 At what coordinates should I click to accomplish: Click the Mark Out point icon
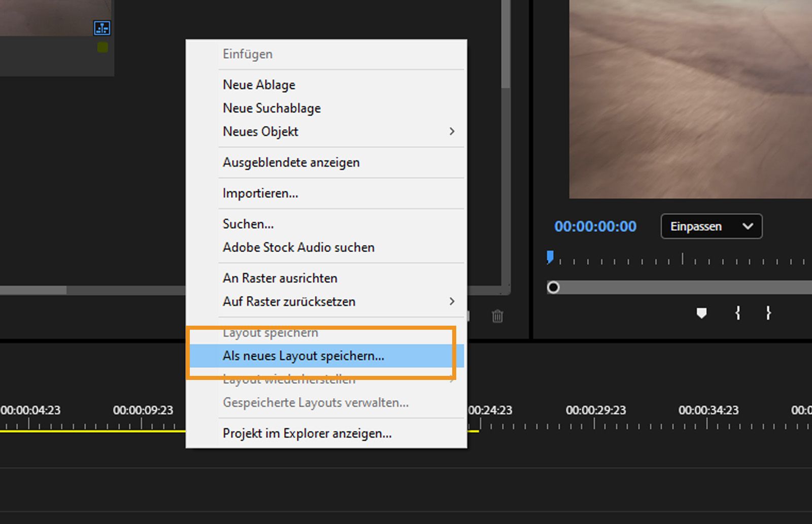click(768, 313)
